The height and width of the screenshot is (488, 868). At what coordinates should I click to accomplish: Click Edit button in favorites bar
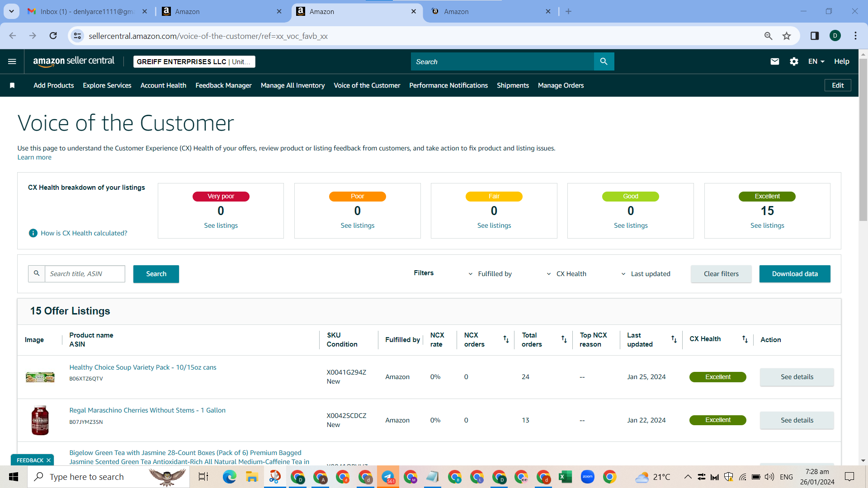coord(838,85)
